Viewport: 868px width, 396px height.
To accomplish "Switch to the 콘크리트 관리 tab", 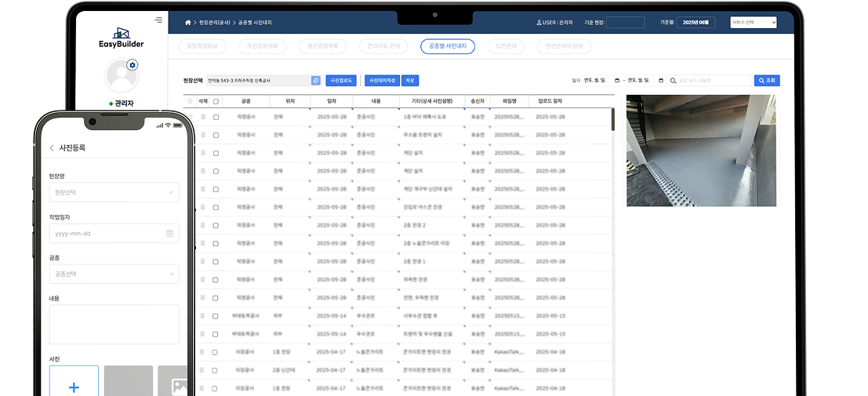I will pyautogui.click(x=383, y=46).
